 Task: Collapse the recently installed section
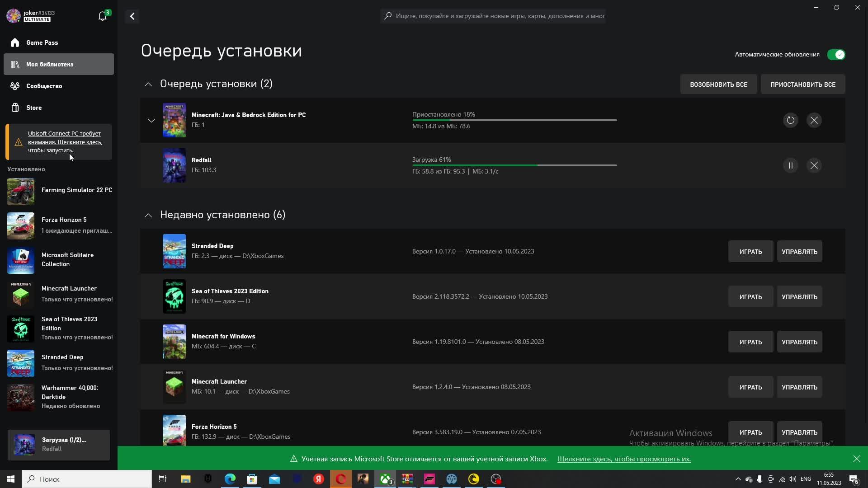(x=148, y=215)
